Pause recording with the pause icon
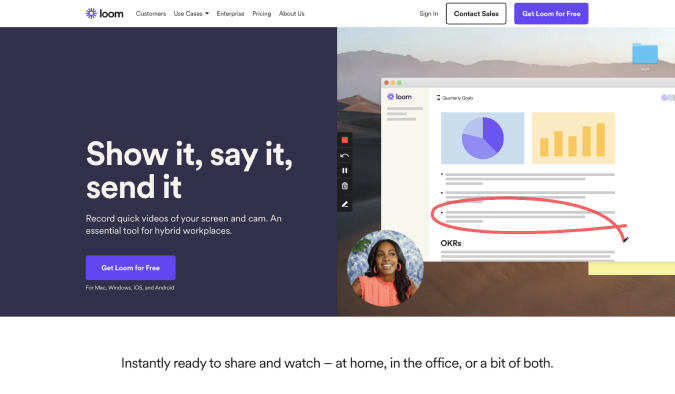The height and width of the screenshot is (394, 675). (344, 171)
